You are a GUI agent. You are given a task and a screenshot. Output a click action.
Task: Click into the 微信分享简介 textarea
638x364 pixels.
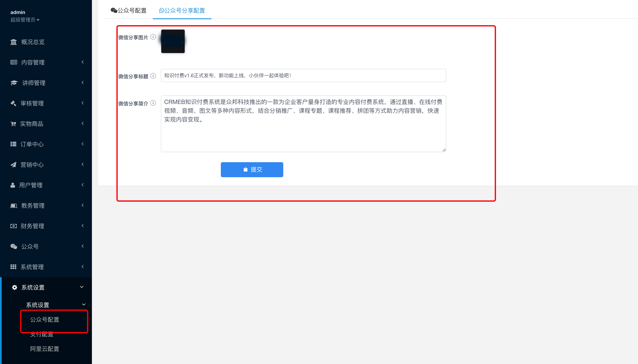303,124
